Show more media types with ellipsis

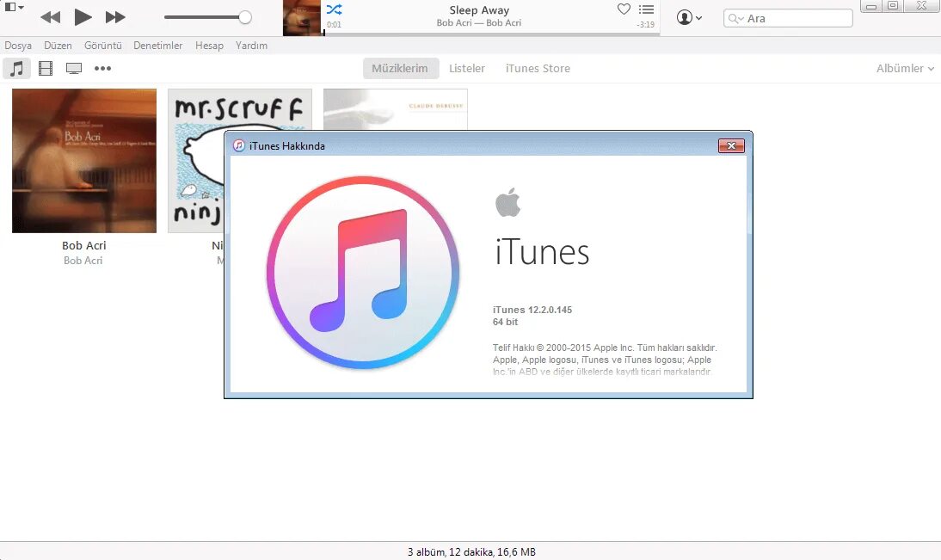point(102,69)
